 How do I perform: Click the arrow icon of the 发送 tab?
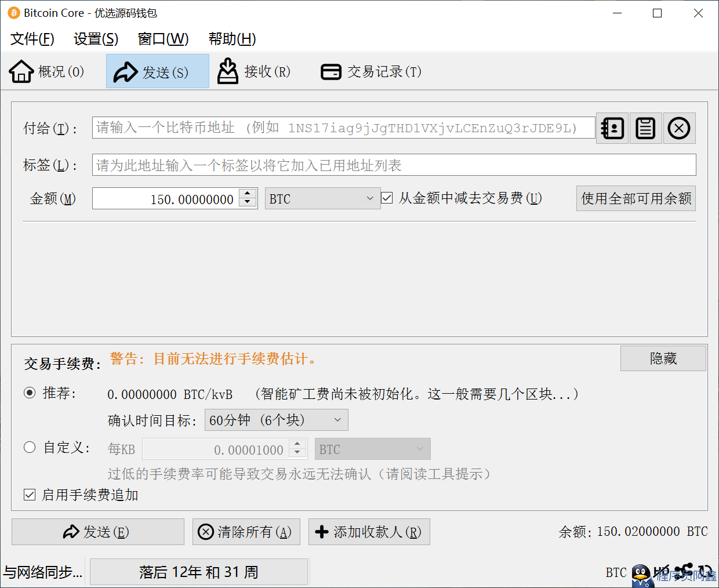point(125,72)
